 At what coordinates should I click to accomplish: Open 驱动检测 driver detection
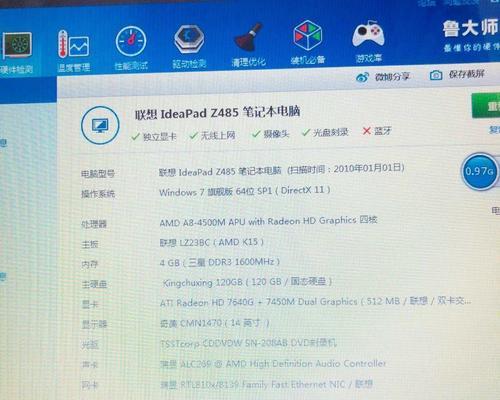(189, 46)
